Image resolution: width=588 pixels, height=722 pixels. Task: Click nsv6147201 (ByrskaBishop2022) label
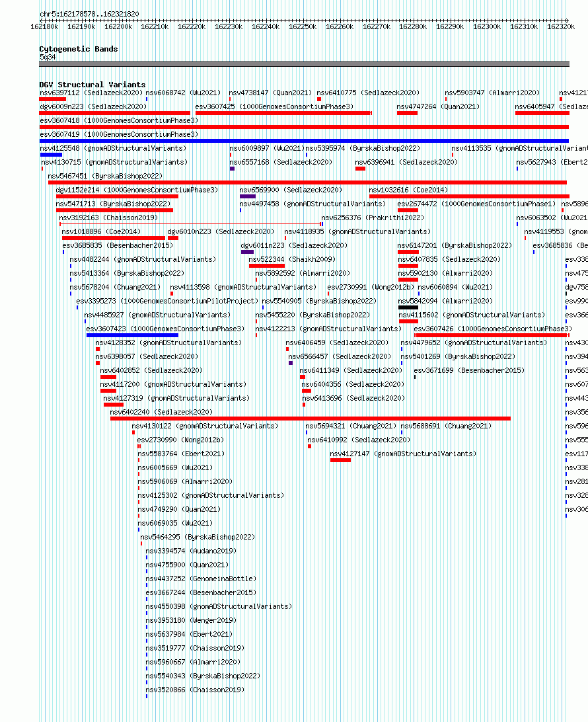[x=455, y=246]
